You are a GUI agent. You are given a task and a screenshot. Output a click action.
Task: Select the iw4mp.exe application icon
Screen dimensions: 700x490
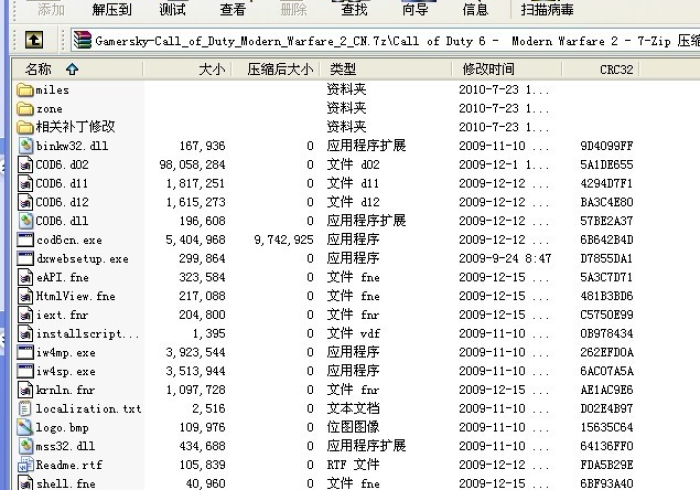coord(25,352)
